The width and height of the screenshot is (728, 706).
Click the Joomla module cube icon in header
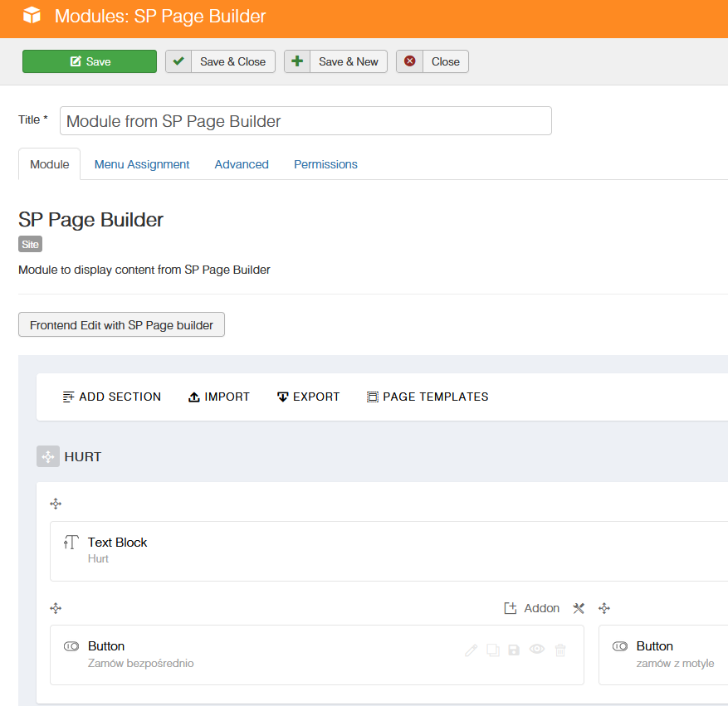click(32, 15)
